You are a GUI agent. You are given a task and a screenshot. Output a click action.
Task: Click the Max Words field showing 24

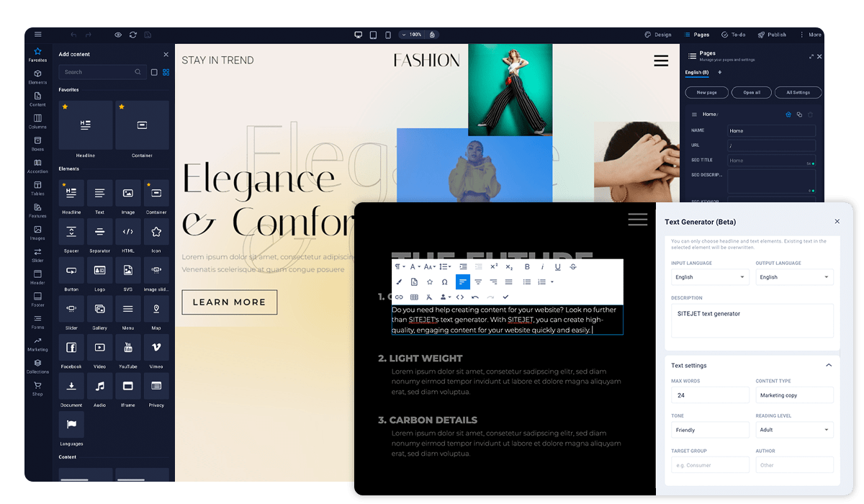710,395
